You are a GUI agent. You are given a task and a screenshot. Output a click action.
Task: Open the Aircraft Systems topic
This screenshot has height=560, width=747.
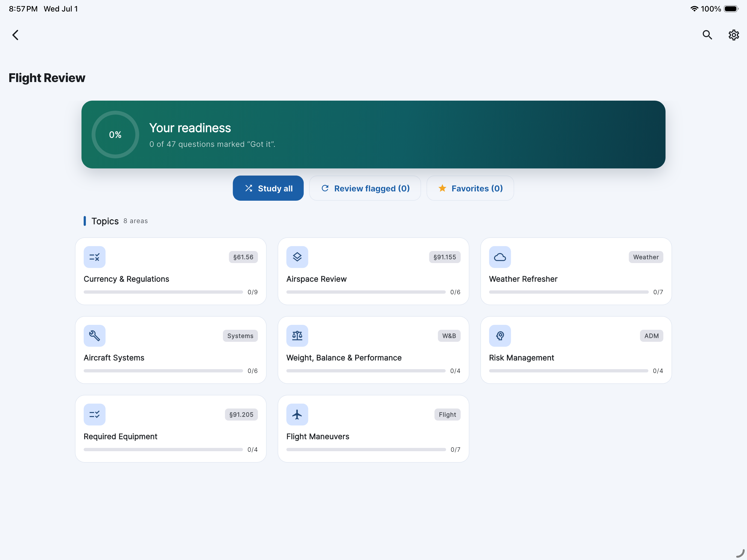171,350
